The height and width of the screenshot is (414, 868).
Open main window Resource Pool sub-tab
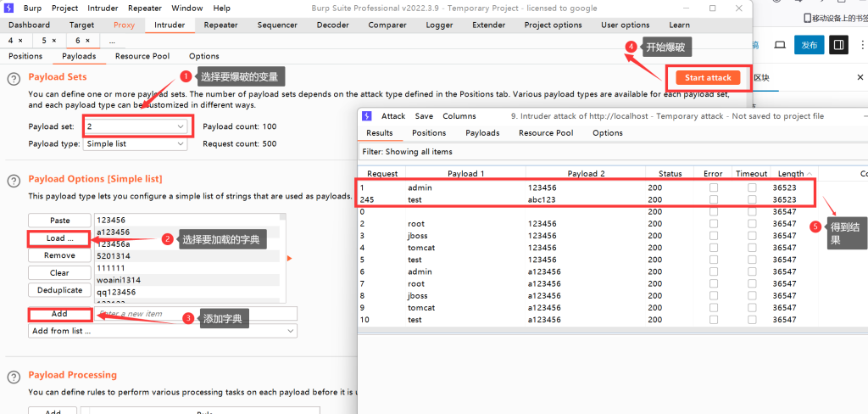coord(142,56)
